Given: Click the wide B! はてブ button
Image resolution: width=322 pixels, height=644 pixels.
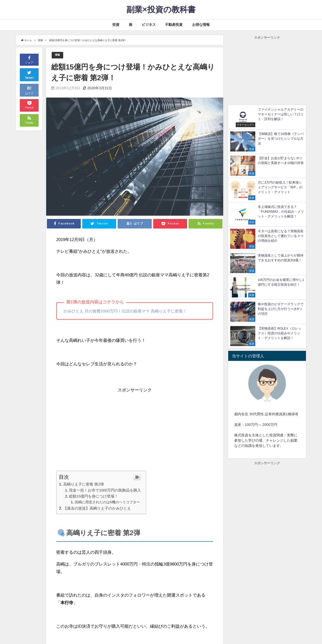Looking at the screenshot, I should point(135,224).
